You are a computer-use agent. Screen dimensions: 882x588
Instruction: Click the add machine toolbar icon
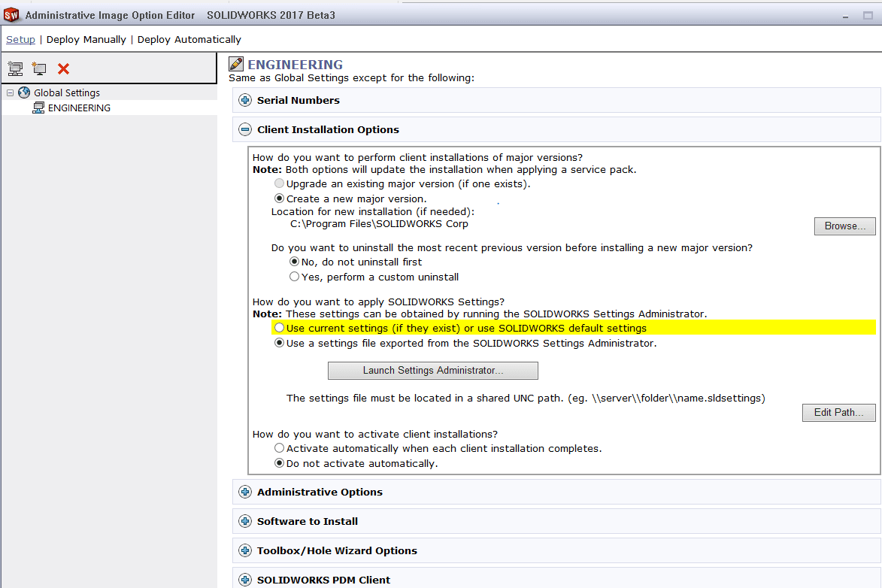click(x=39, y=68)
